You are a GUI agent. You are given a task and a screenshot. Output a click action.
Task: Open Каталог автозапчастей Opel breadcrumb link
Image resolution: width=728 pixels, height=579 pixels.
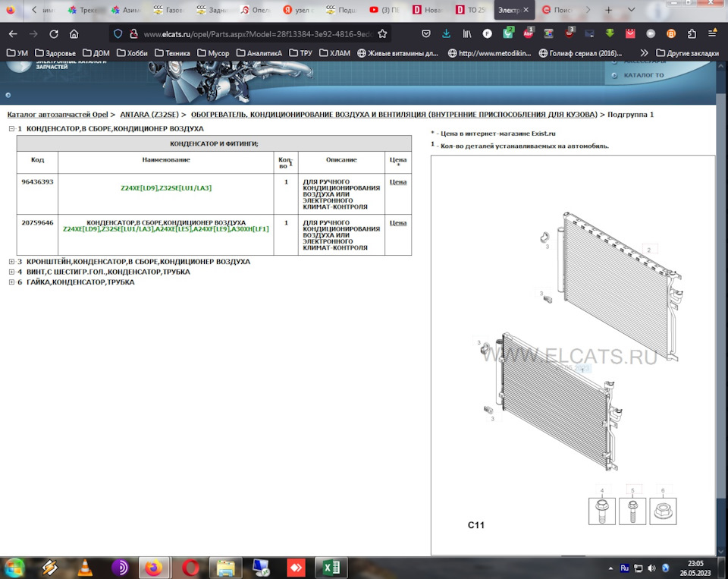point(58,115)
